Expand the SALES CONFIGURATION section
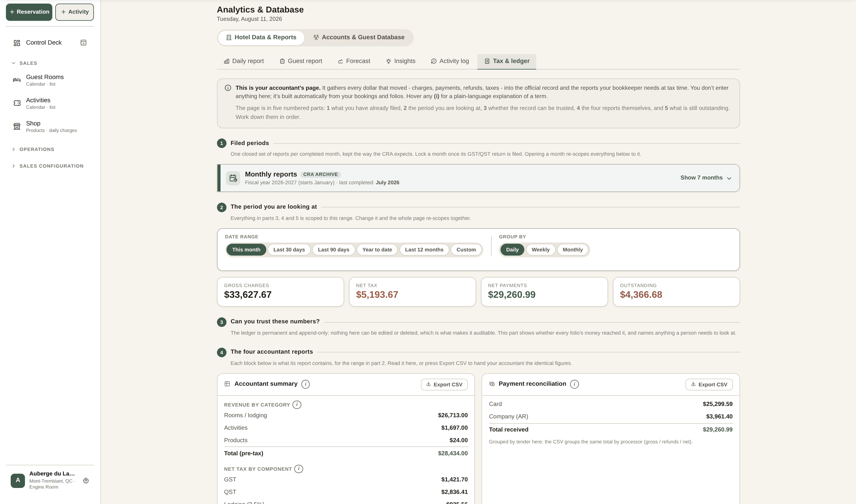The image size is (856, 504). [48, 166]
